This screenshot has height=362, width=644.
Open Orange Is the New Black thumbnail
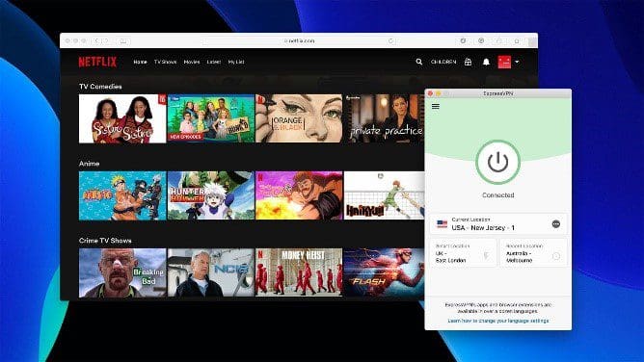coord(299,118)
